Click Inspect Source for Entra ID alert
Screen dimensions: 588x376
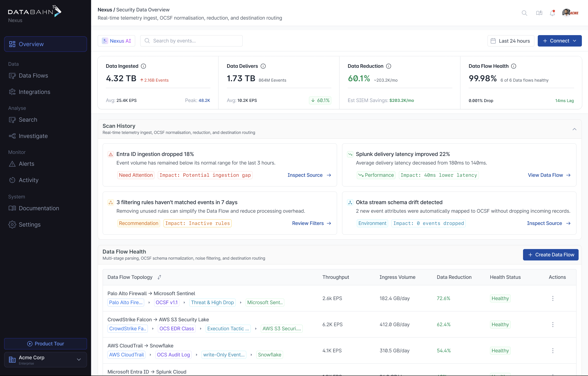(309, 175)
